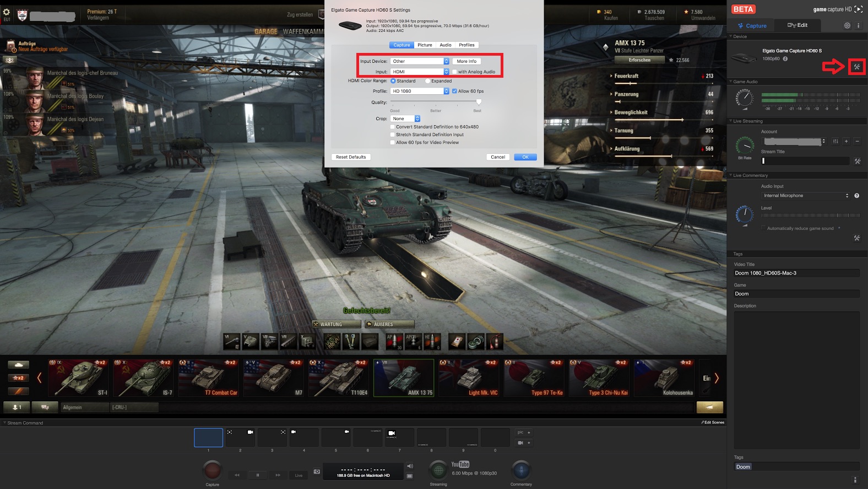Open Live Streaming settings sliders icon

coord(836,141)
